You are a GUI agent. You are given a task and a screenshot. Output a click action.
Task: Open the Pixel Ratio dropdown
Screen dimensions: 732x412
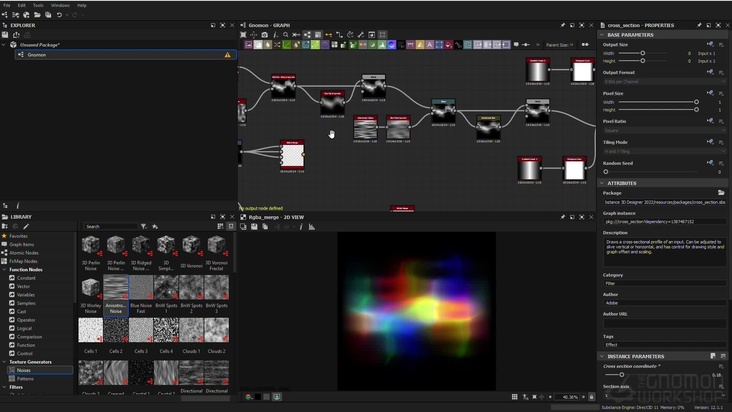(664, 131)
